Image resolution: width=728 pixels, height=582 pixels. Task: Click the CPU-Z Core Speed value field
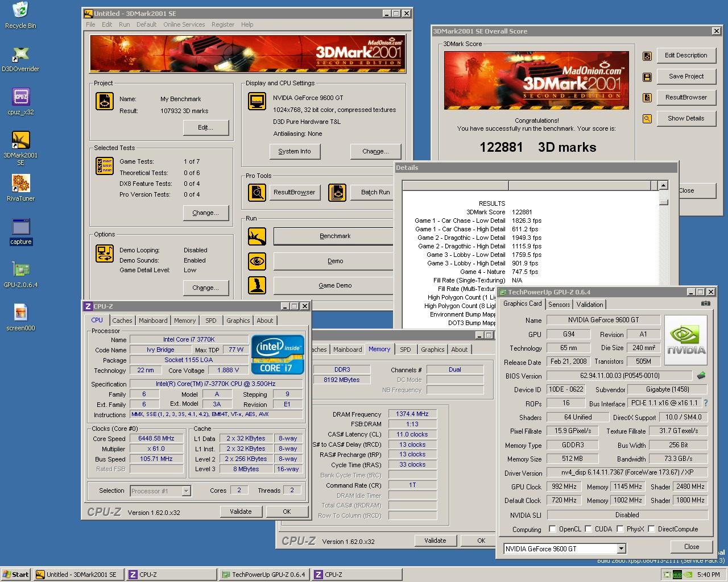[156, 439]
